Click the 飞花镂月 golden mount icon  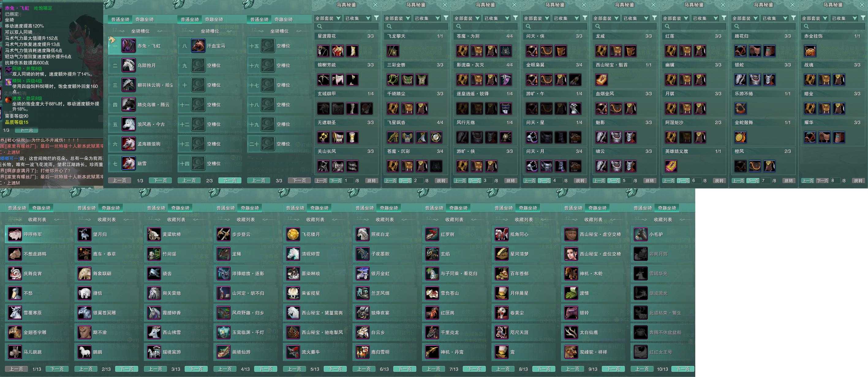293,234
